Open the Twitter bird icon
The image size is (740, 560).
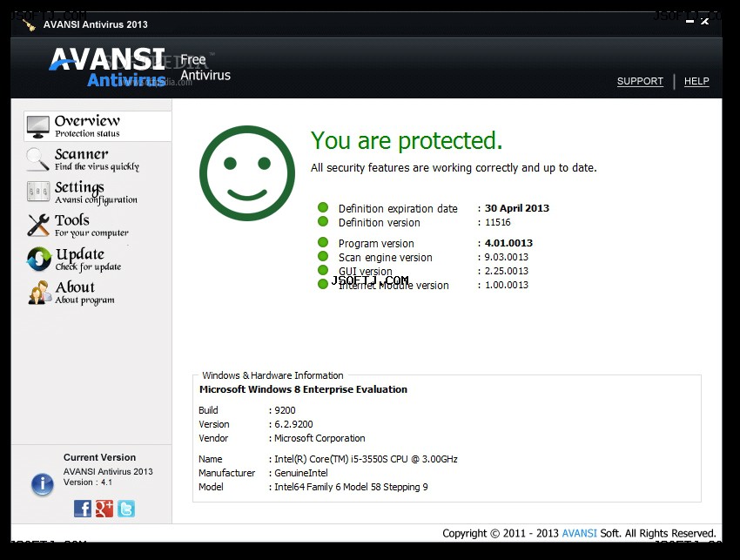coord(126,509)
